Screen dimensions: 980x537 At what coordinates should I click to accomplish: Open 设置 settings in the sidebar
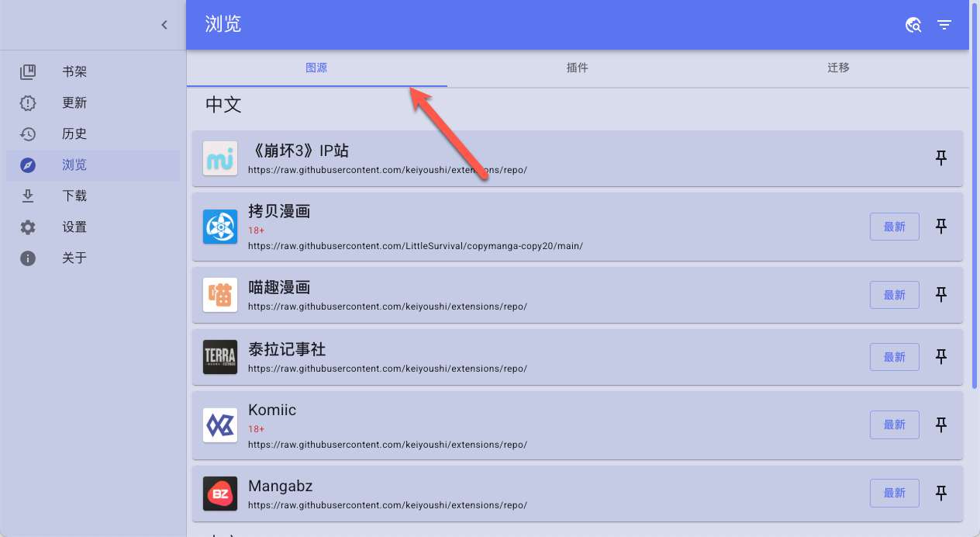93,227
